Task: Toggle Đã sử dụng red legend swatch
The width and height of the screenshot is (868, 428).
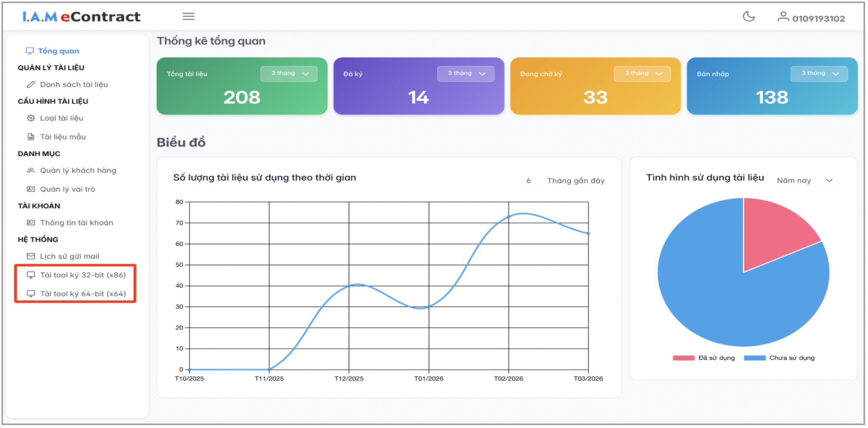Action: tap(683, 358)
